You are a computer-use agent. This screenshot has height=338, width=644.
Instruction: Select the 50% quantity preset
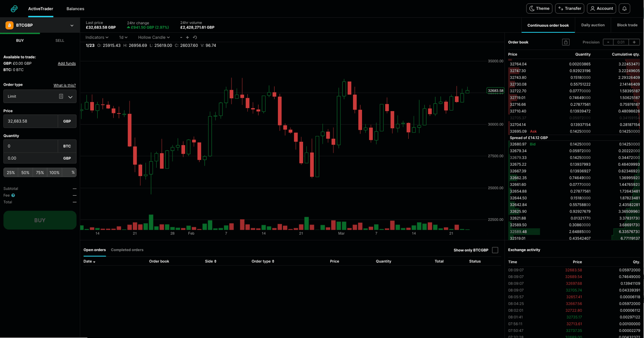25,173
